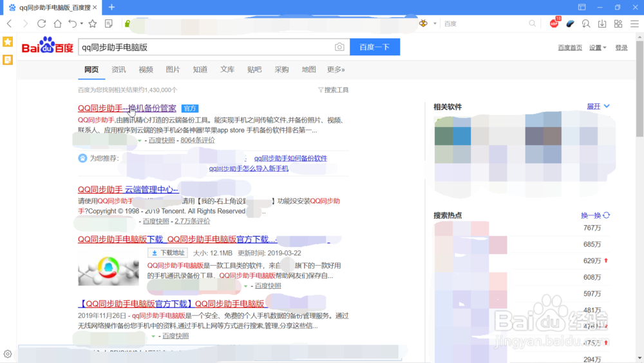Open the browser home page icon
644x363 pixels.
[x=57, y=23]
